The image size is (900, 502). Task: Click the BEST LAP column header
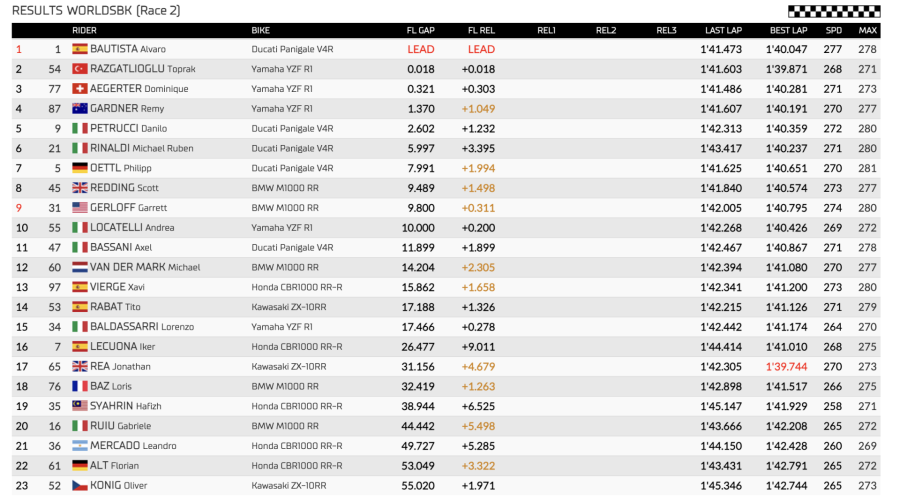pyautogui.click(x=788, y=30)
